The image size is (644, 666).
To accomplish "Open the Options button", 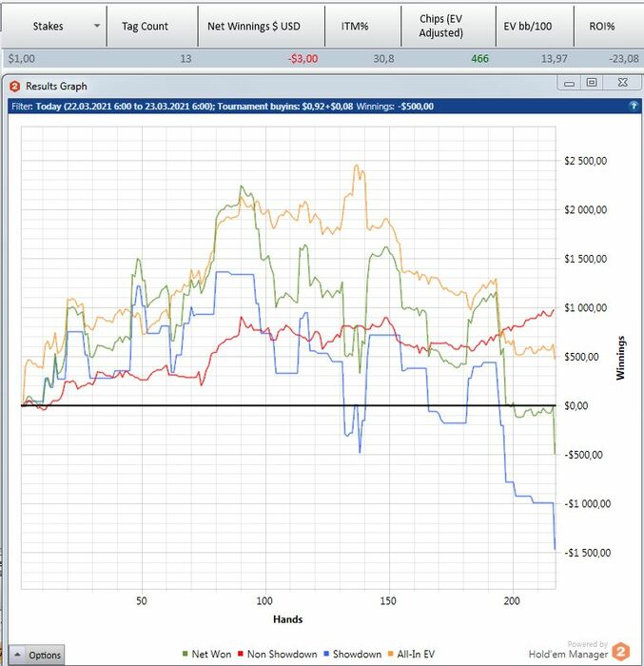I will 36,655.
